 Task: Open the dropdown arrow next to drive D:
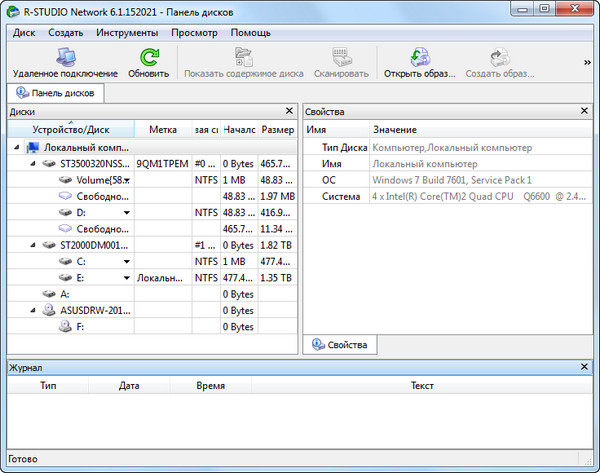point(127,213)
